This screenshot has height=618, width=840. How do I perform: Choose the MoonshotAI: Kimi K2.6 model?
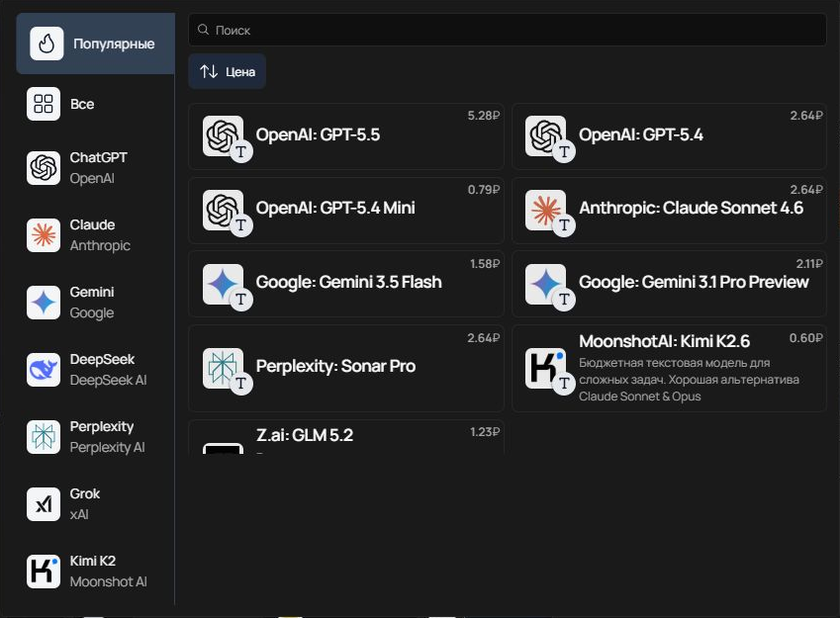coord(669,368)
